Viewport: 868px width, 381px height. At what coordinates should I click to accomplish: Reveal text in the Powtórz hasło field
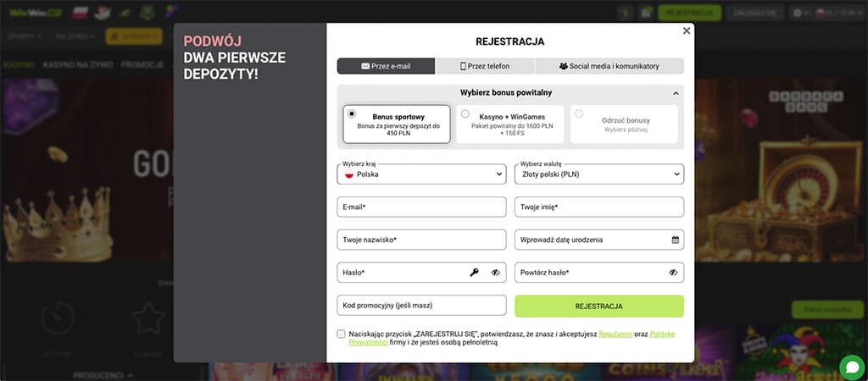pos(673,273)
